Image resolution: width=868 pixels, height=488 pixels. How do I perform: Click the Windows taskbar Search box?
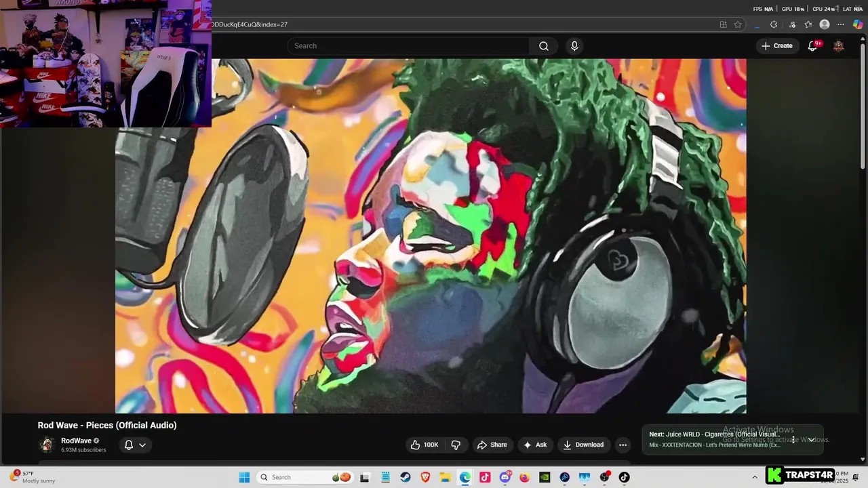305,477
